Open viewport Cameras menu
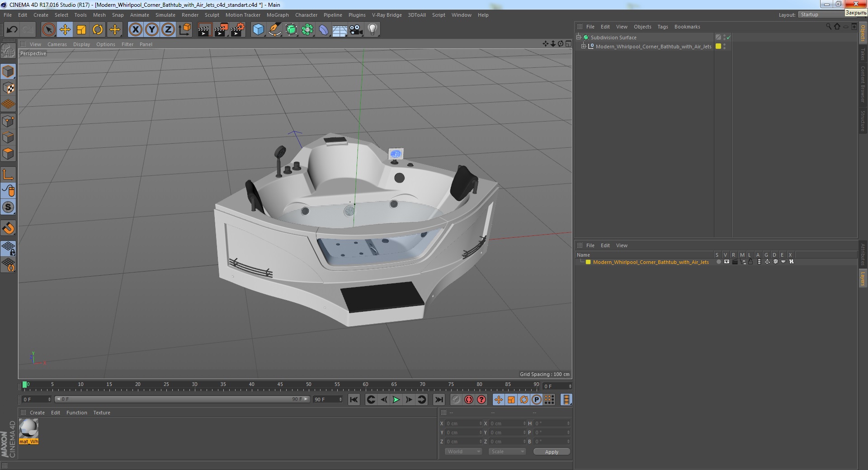The width and height of the screenshot is (868, 470). (57, 44)
